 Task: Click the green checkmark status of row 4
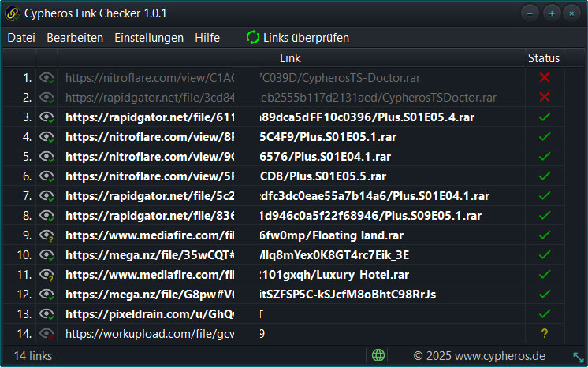tap(545, 136)
